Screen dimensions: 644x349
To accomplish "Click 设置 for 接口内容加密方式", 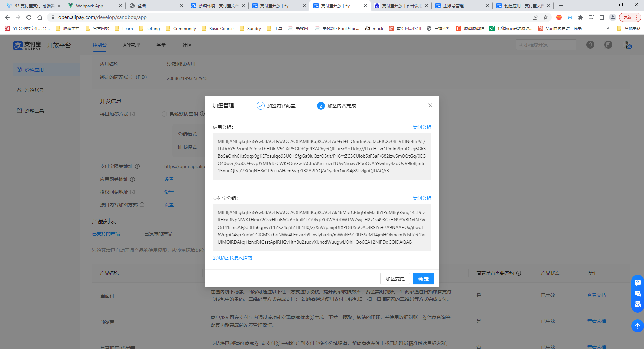I will (169, 205).
